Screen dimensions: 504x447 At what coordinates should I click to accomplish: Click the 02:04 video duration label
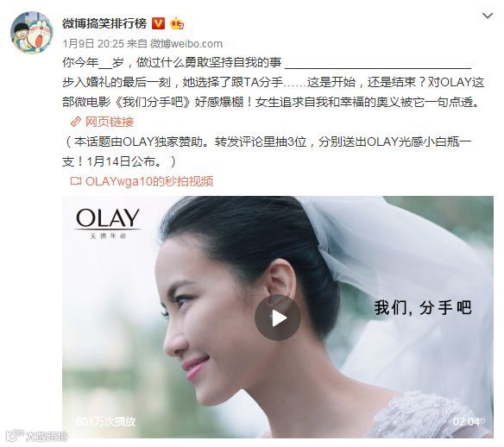[x=466, y=422]
